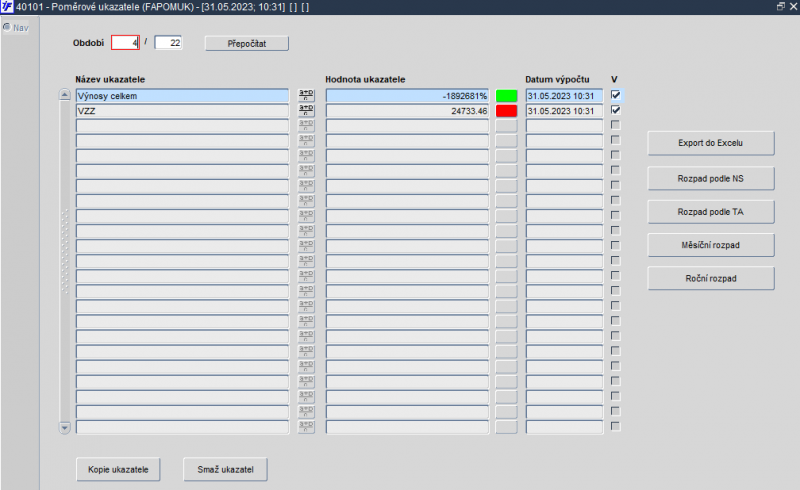Focus the Období month field with 4
This screenshot has width=800, height=490.
pos(126,43)
